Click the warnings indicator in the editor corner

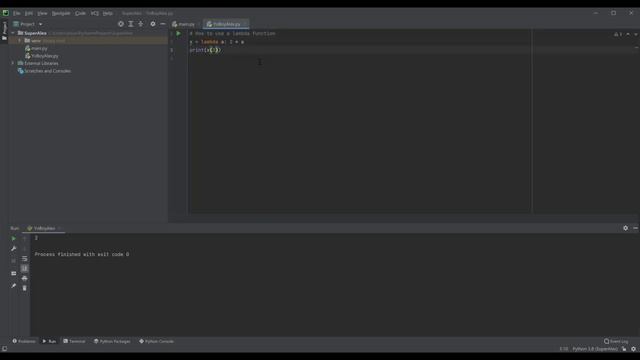pyautogui.click(x=618, y=34)
